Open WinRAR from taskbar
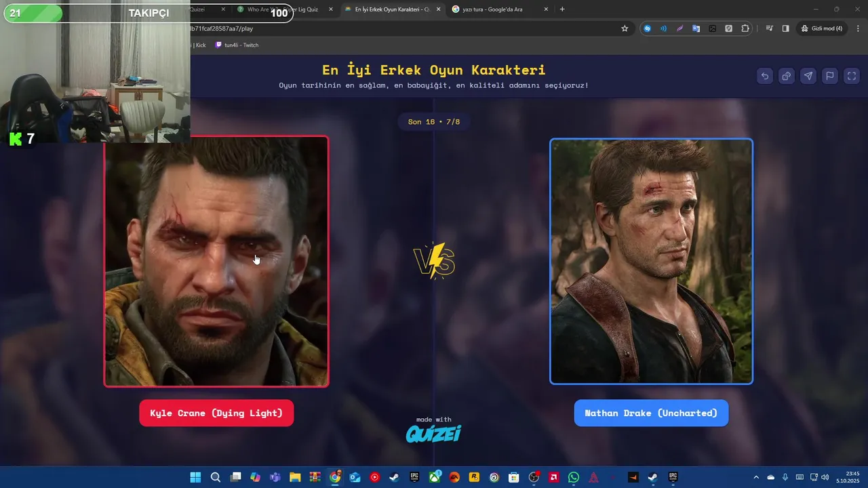 click(x=315, y=477)
